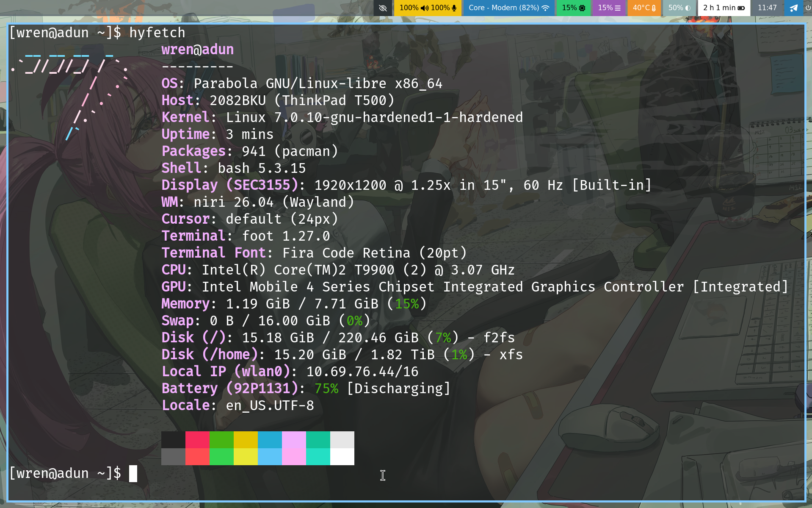The height and width of the screenshot is (508, 812).
Task: Click the '2082BKU (ThinkPad T500)' host value
Action: coord(302,100)
